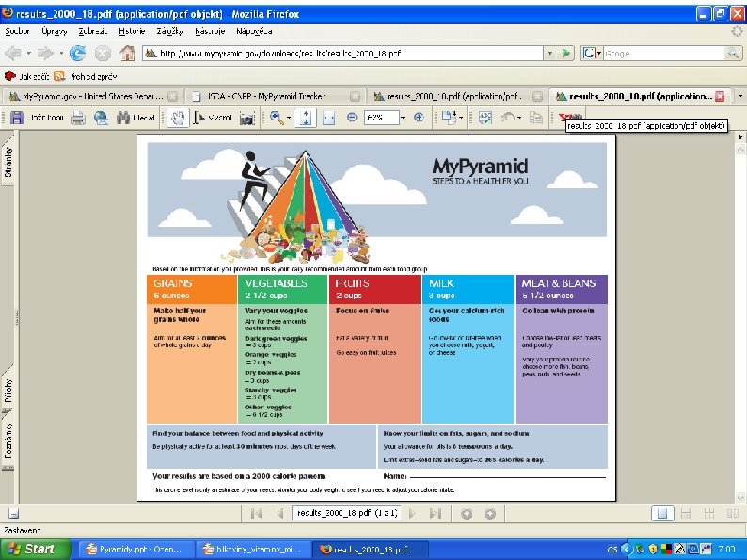This screenshot has height=560, width=747.
Task: Open the Přílohy side panel tab
Action: pos(8,391)
